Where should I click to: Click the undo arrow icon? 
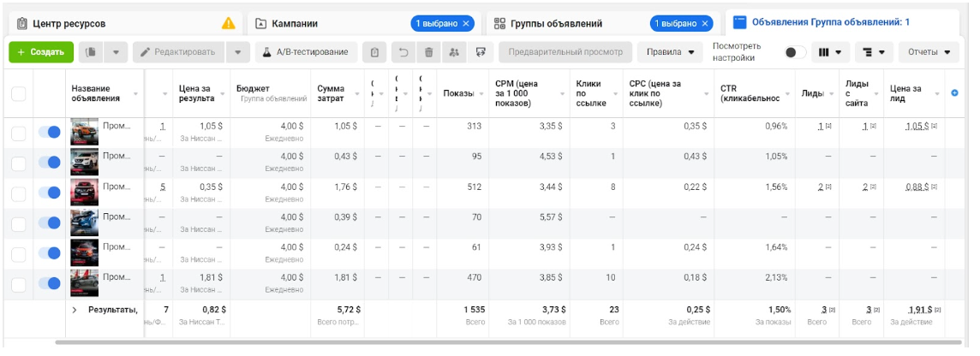(x=403, y=52)
